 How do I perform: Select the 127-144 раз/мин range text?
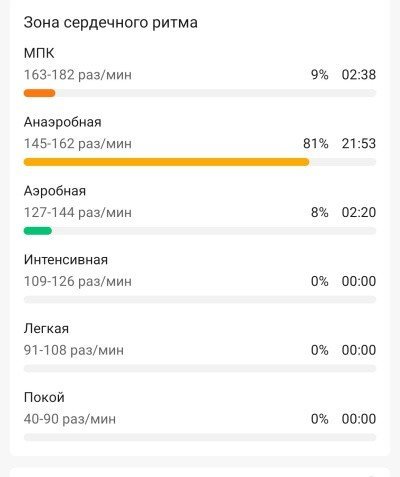coord(78,213)
